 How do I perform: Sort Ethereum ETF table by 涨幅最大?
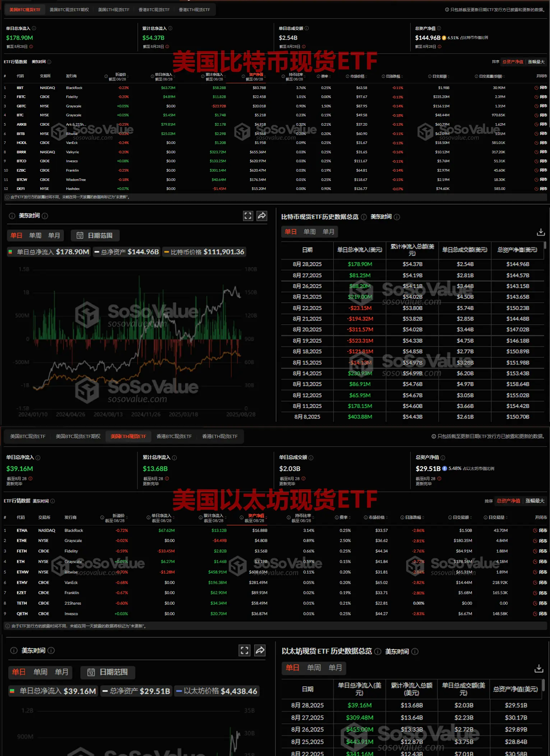(535, 501)
